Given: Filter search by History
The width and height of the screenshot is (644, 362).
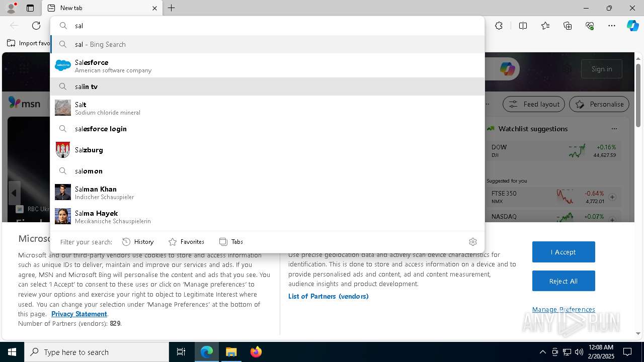Looking at the screenshot, I should [x=138, y=242].
